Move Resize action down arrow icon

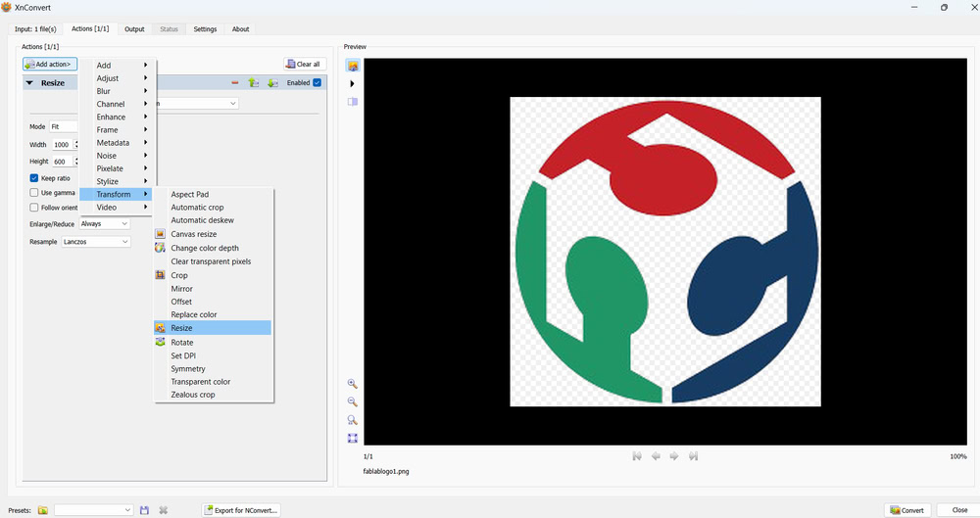[272, 82]
